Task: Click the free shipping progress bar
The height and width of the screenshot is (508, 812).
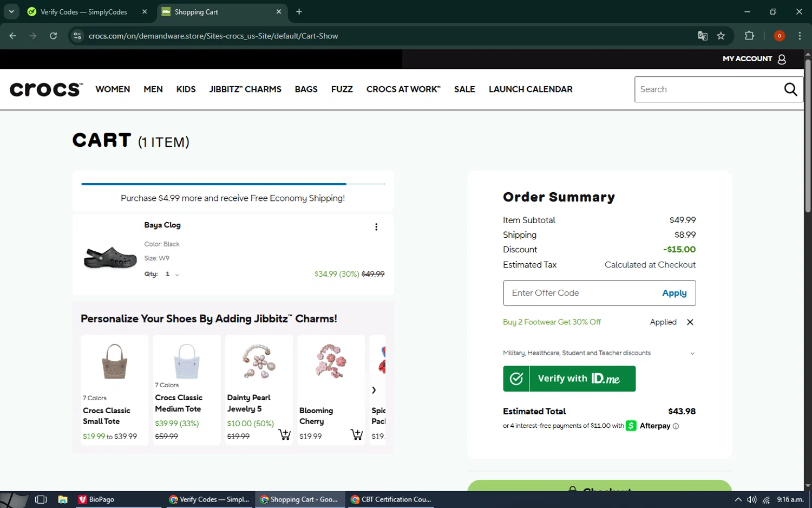Action: 233,184
